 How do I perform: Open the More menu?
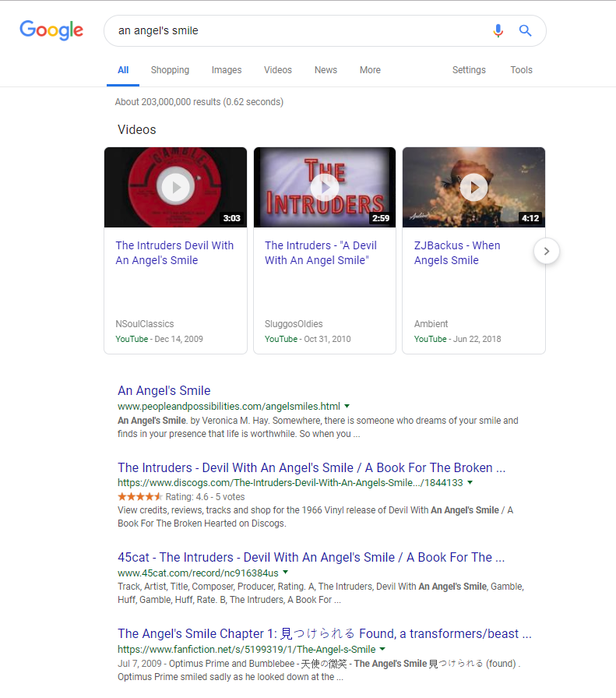pyautogui.click(x=371, y=70)
